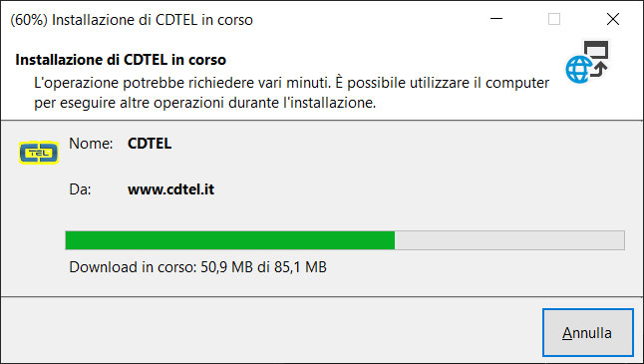Click the Da label
Image resolution: width=644 pixels, height=364 pixels.
pyautogui.click(x=80, y=189)
